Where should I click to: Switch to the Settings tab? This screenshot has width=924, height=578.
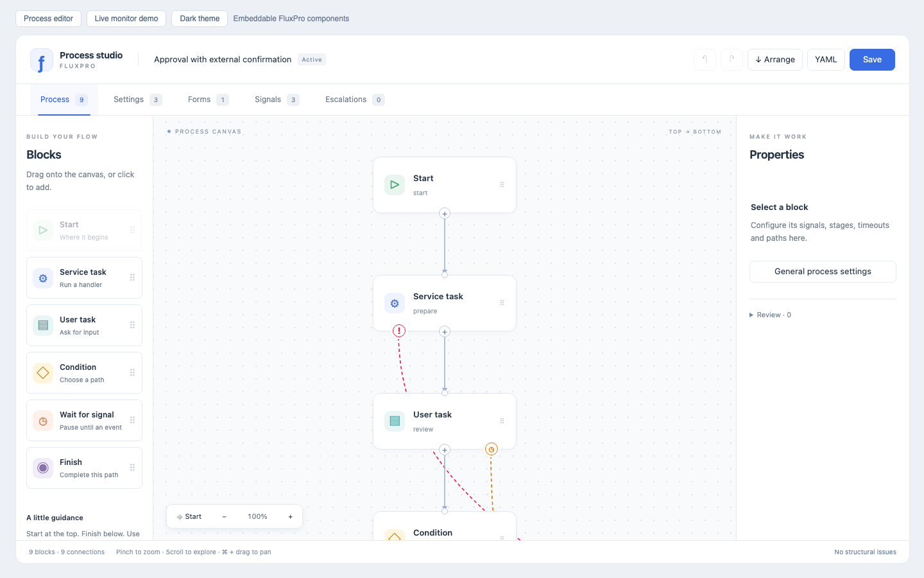click(x=137, y=100)
